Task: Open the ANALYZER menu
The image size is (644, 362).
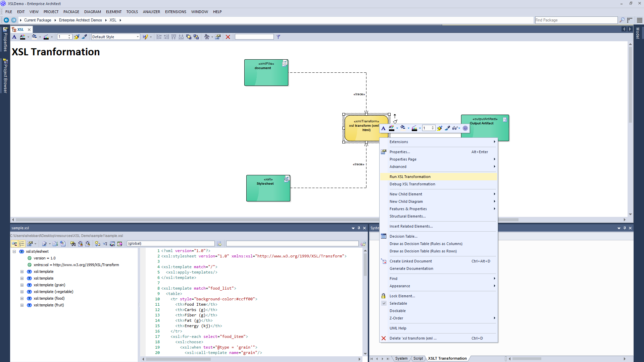Action: click(x=151, y=12)
